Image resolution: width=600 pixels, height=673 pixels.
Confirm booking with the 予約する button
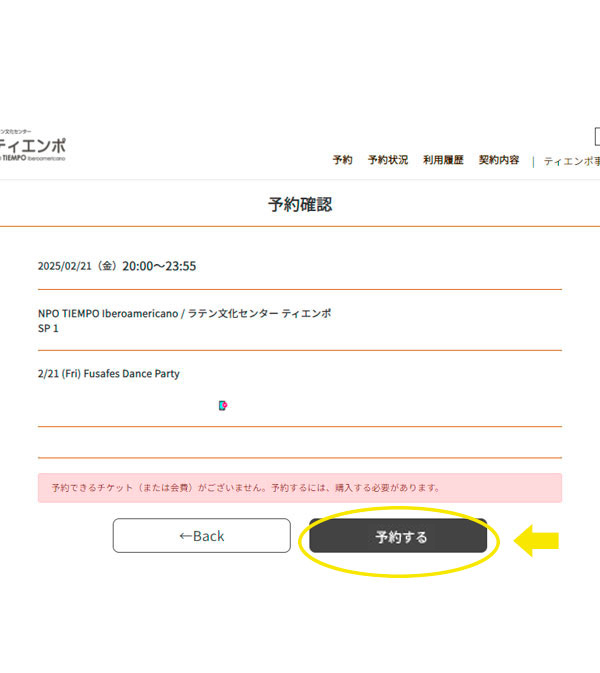(x=398, y=536)
